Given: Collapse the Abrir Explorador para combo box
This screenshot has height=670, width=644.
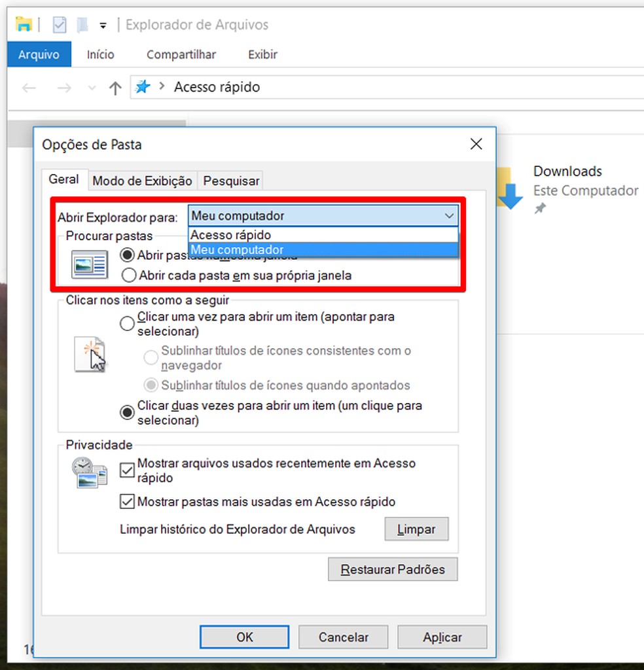Looking at the screenshot, I should [323, 216].
